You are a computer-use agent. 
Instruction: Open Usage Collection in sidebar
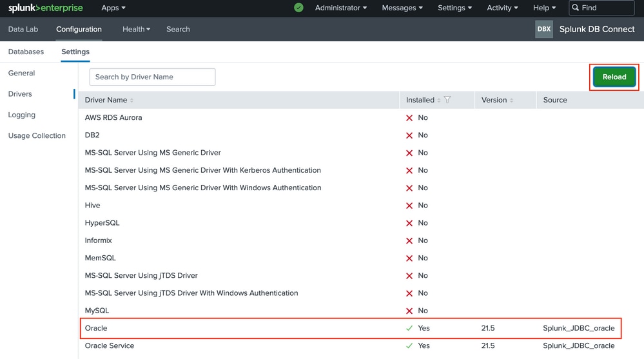click(37, 135)
